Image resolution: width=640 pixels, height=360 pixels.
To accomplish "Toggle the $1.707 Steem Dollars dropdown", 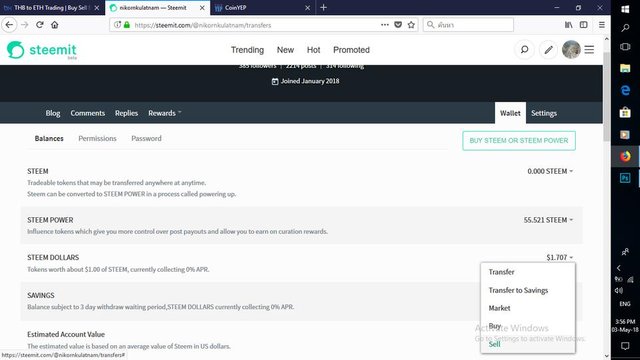I will click(x=560, y=258).
